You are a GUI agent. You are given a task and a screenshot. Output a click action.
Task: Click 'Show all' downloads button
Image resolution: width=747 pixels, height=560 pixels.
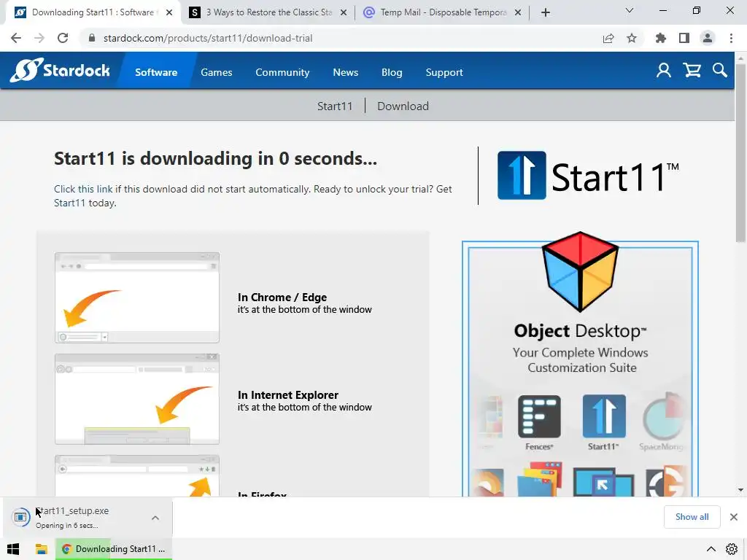pyautogui.click(x=692, y=517)
